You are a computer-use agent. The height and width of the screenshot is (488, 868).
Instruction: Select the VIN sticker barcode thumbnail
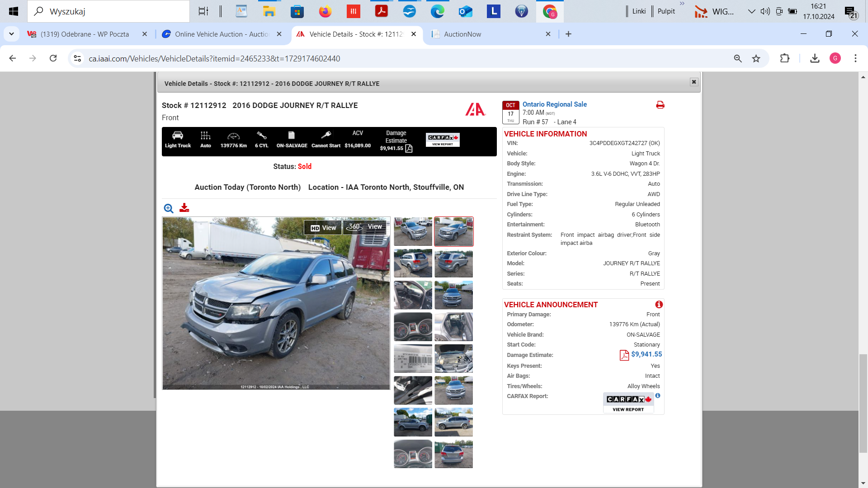413,358
